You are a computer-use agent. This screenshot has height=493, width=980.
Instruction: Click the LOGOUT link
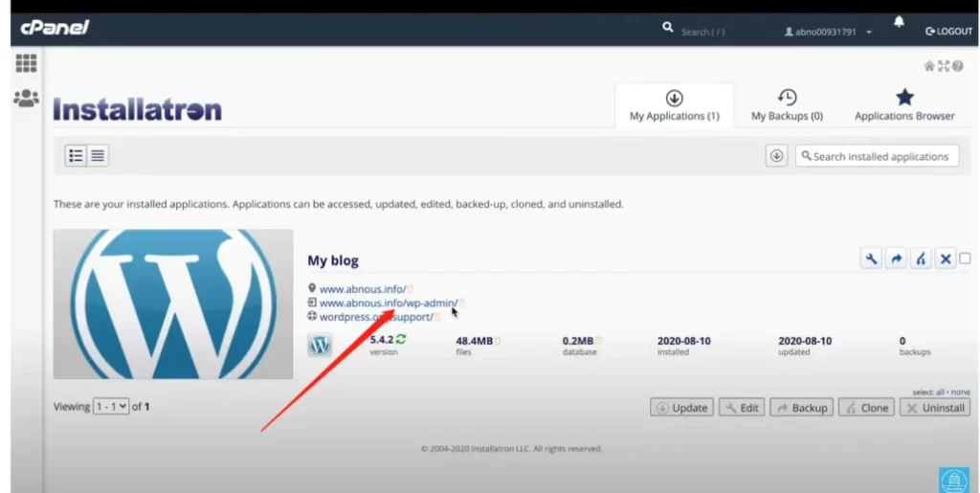[948, 32]
